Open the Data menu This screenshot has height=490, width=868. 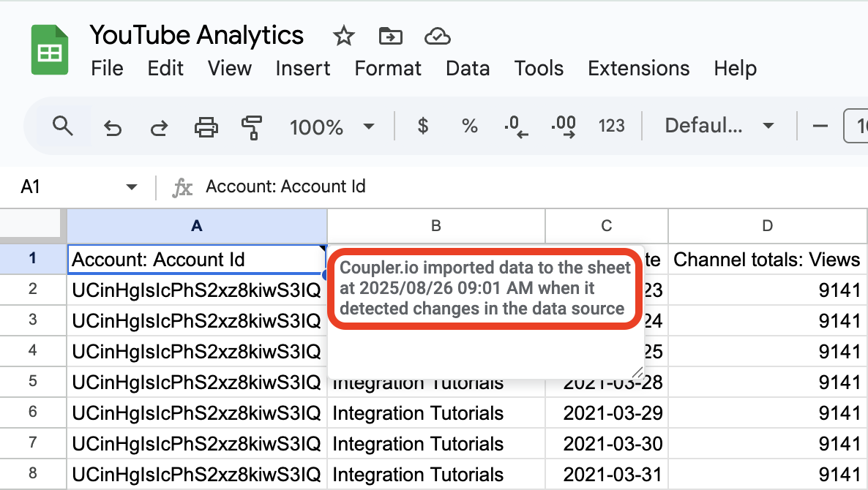[468, 69]
